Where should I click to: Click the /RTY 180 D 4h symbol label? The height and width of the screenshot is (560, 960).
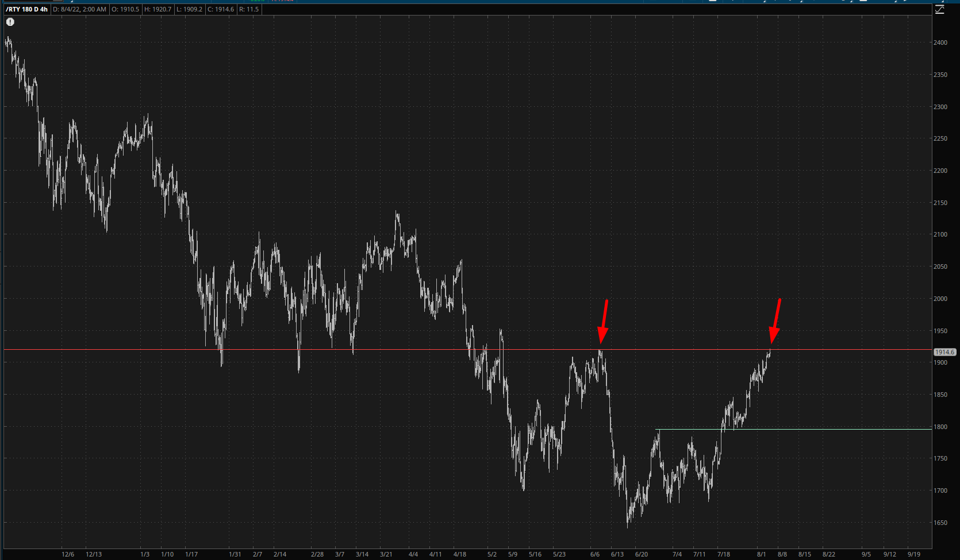[x=26, y=9]
